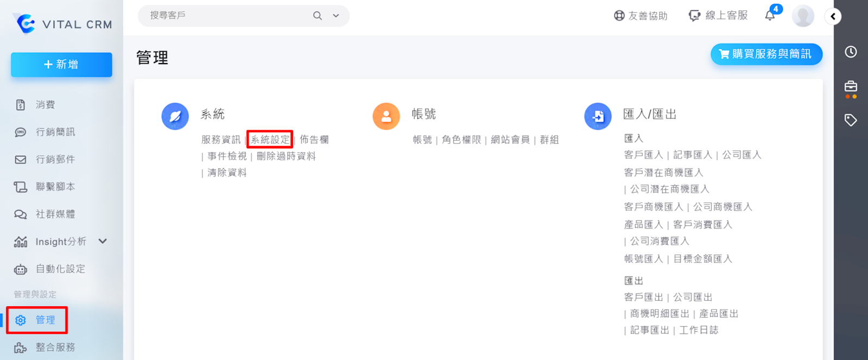868x360 pixels.
Task: Click the notification bell icon
Action: tap(770, 16)
